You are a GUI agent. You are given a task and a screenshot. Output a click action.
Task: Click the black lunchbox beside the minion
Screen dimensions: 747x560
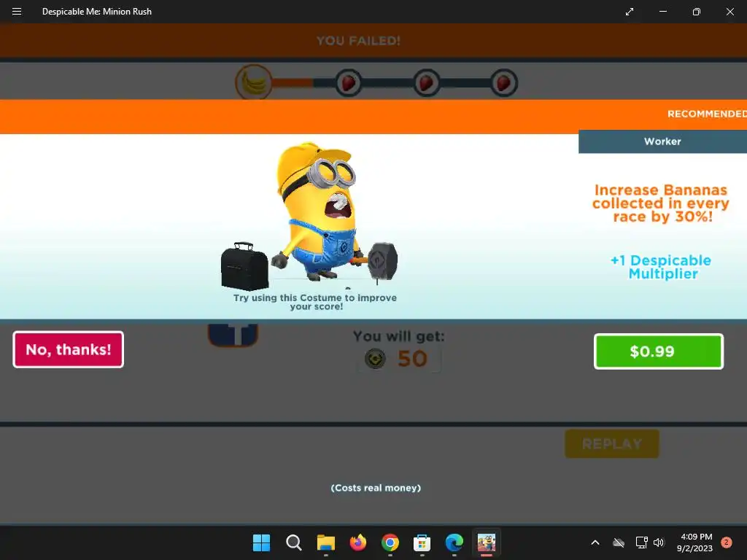(244, 266)
